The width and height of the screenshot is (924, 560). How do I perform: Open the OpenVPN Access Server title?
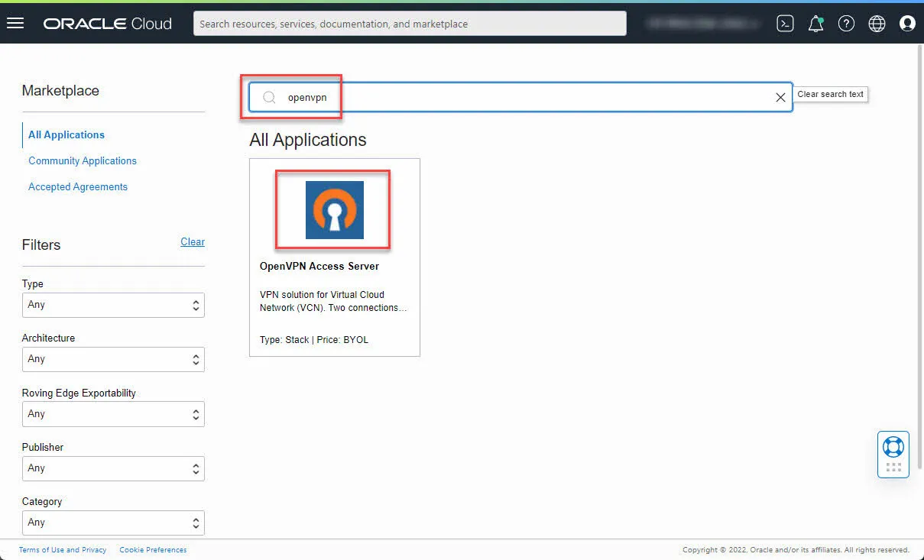coord(319,266)
